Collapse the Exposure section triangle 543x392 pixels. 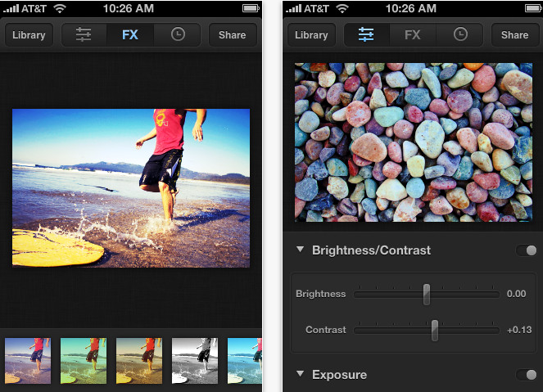coord(301,375)
